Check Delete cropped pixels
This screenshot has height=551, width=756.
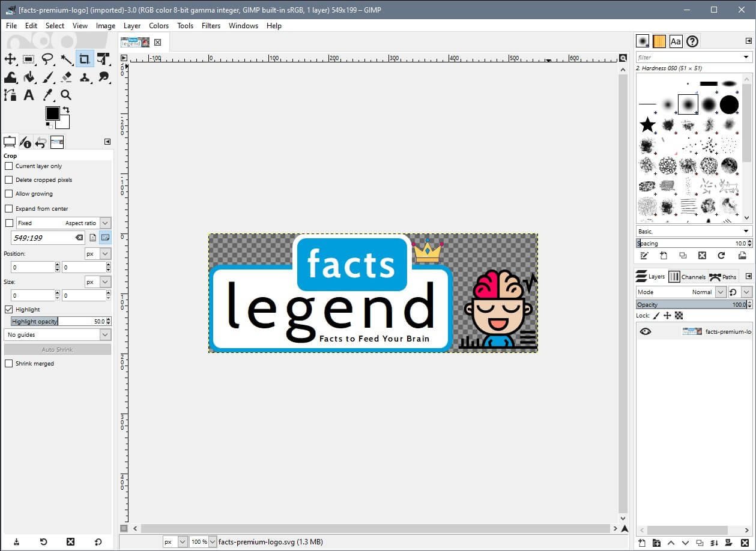[8, 180]
